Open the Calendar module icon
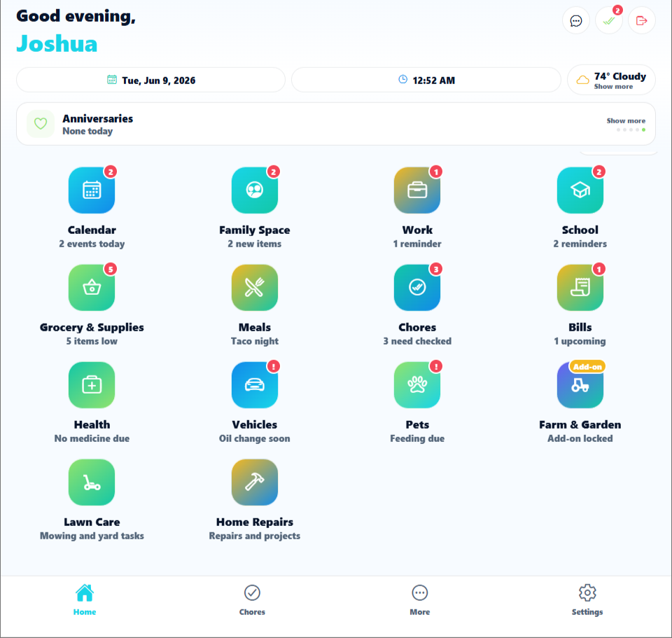The image size is (672, 638). tap(92, 190)
